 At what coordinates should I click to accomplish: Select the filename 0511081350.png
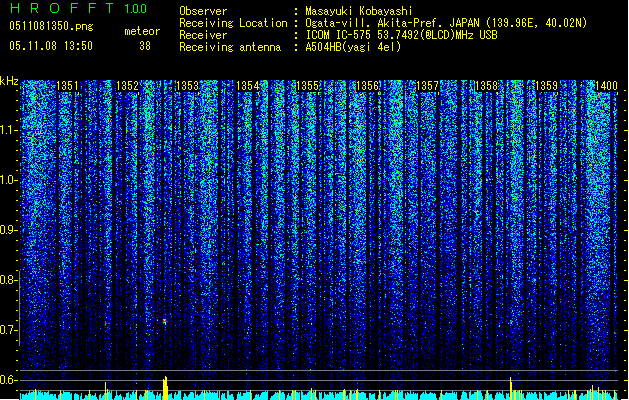pos(51,26)
